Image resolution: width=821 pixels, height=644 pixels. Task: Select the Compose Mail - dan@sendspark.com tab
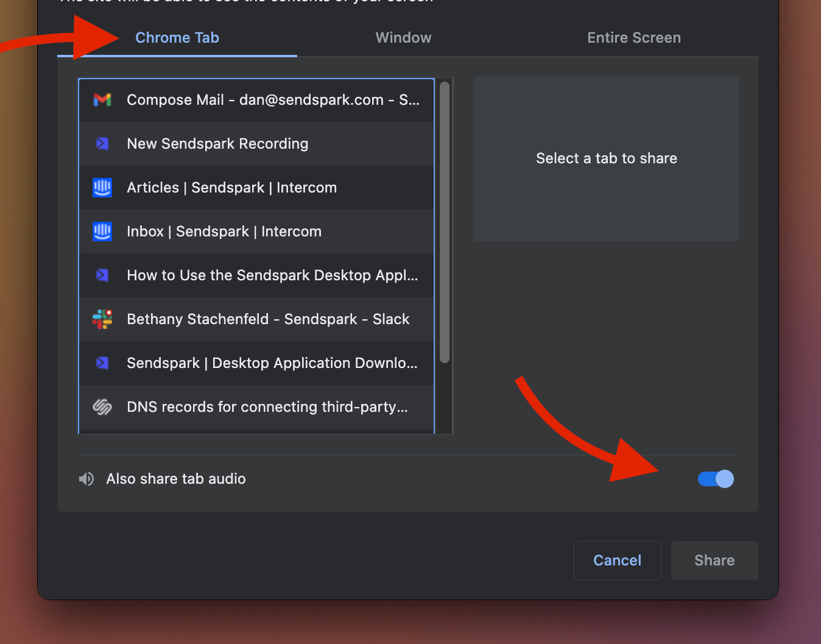pos(256,100)
